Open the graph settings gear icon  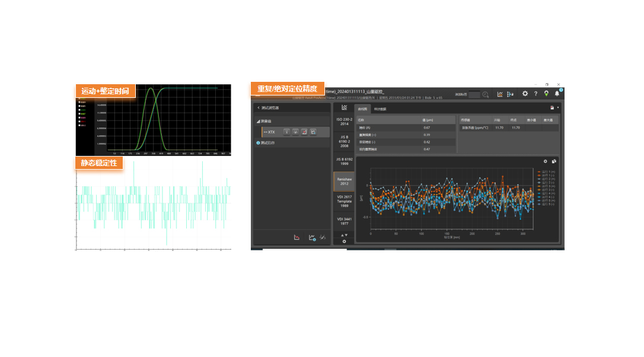tap(546, 161)
